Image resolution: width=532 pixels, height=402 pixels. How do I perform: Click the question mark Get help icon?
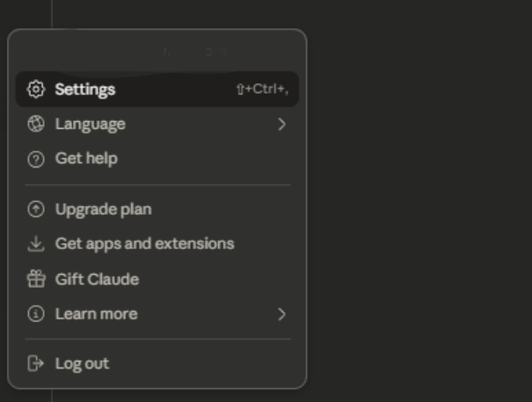(35, 159)
